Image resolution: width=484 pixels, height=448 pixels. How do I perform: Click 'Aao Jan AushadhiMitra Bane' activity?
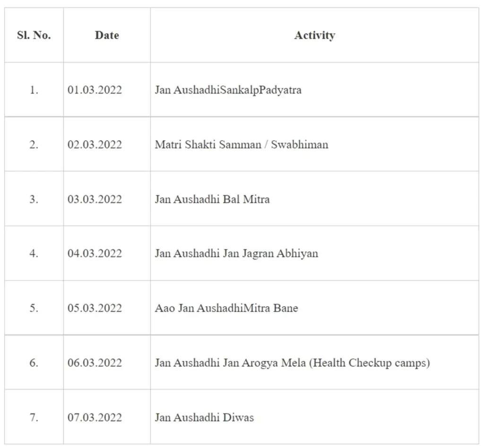226,308
